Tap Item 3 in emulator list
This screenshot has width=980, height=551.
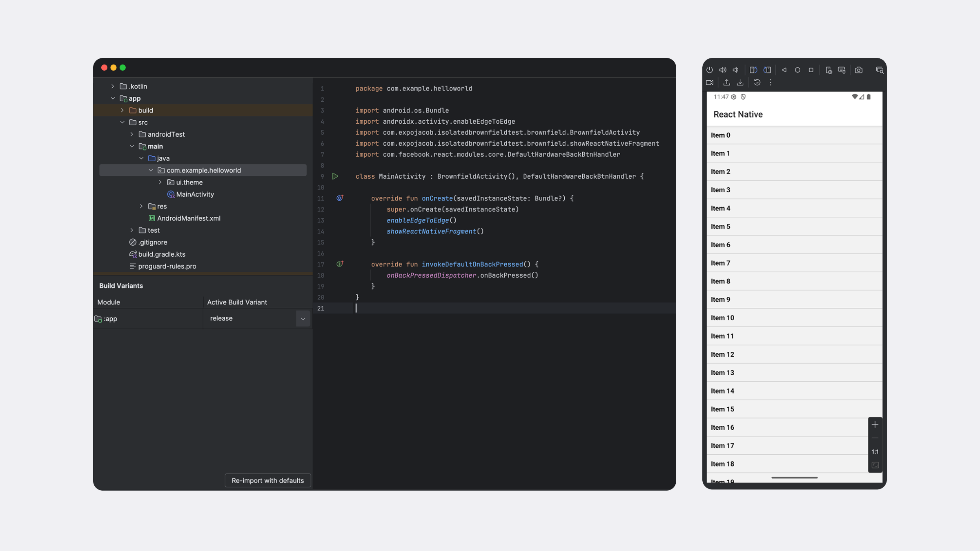pyautogui.click(x=794, y=190)
